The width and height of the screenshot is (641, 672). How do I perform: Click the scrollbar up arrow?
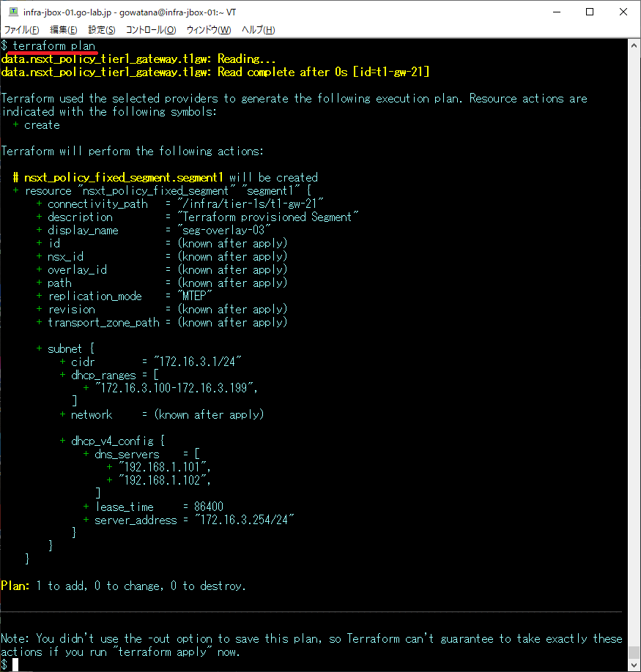tap(634, 45)
